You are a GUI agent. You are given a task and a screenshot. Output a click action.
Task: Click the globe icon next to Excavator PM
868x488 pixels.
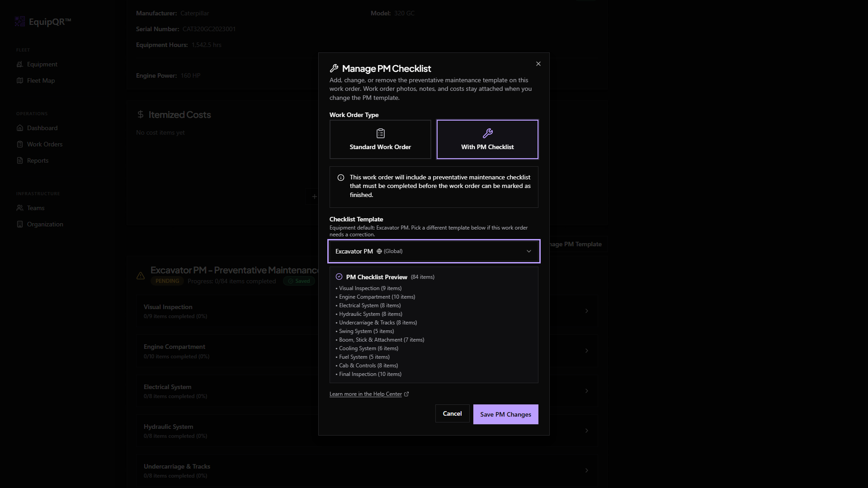pos(379,251)
